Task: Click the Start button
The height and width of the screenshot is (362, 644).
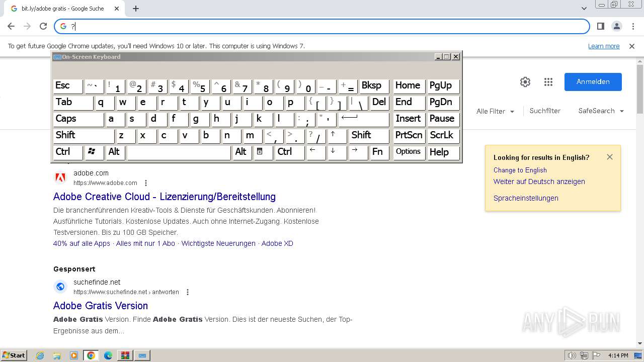Action: click(x=14, y=355)
